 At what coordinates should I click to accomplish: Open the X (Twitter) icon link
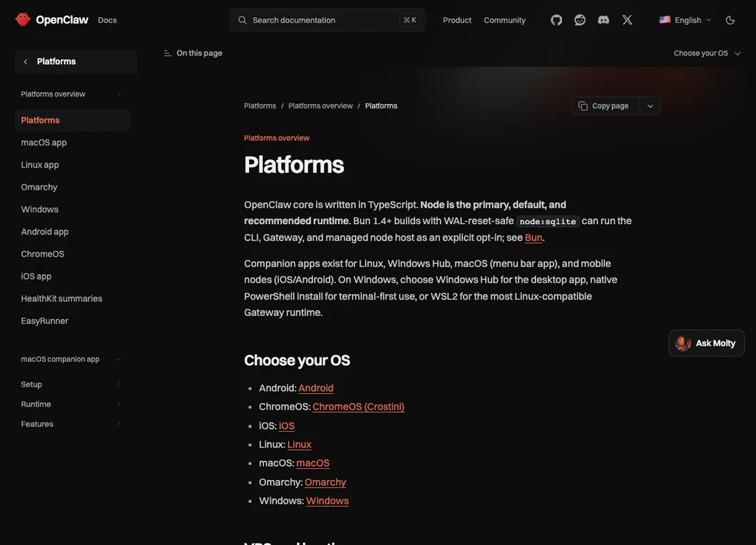[x=627, y=20]
